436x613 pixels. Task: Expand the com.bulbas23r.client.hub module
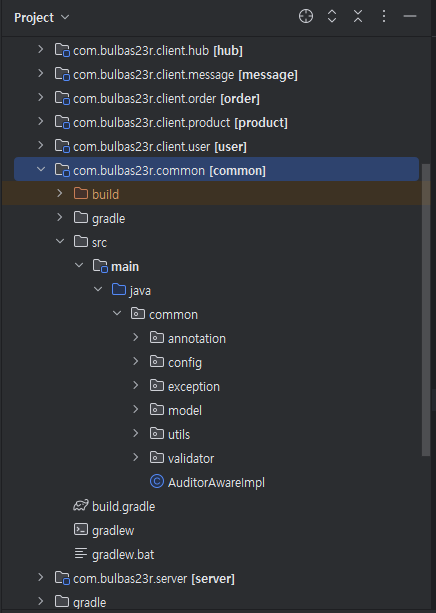[41, 50]
